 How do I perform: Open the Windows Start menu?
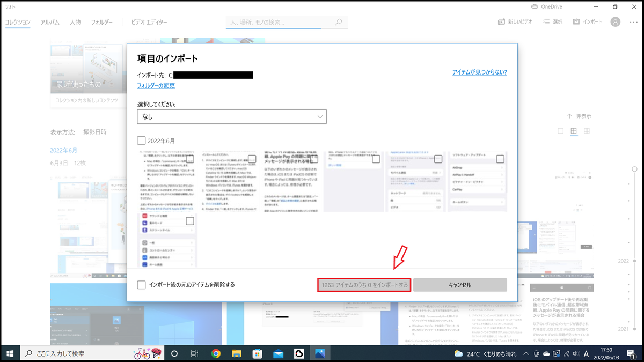(x=10, y=353)
